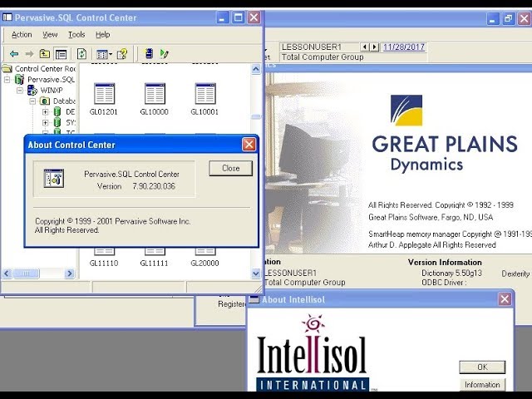Click OK in About Intellisol dialog
Screen dimensions: 532x399
point(482,367)
